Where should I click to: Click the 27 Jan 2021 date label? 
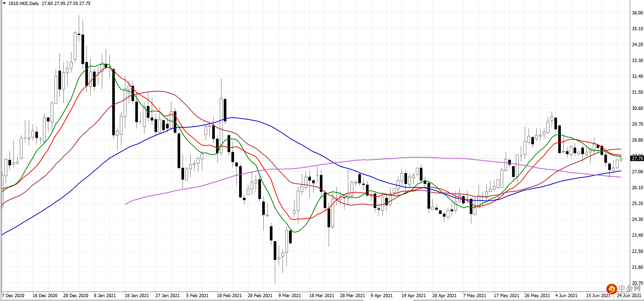pyautogui.click(x=167, y=295)
